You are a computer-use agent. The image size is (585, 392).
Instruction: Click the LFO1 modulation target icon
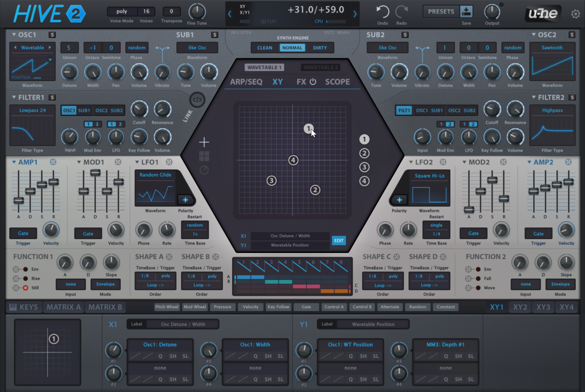click(x=169, y=162)
